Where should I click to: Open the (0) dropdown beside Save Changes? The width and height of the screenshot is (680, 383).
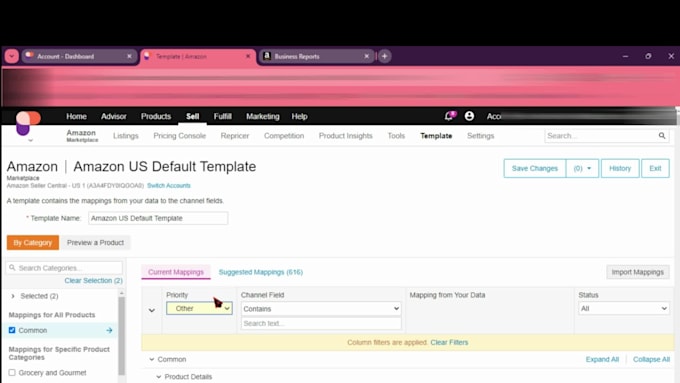point(582,168)
